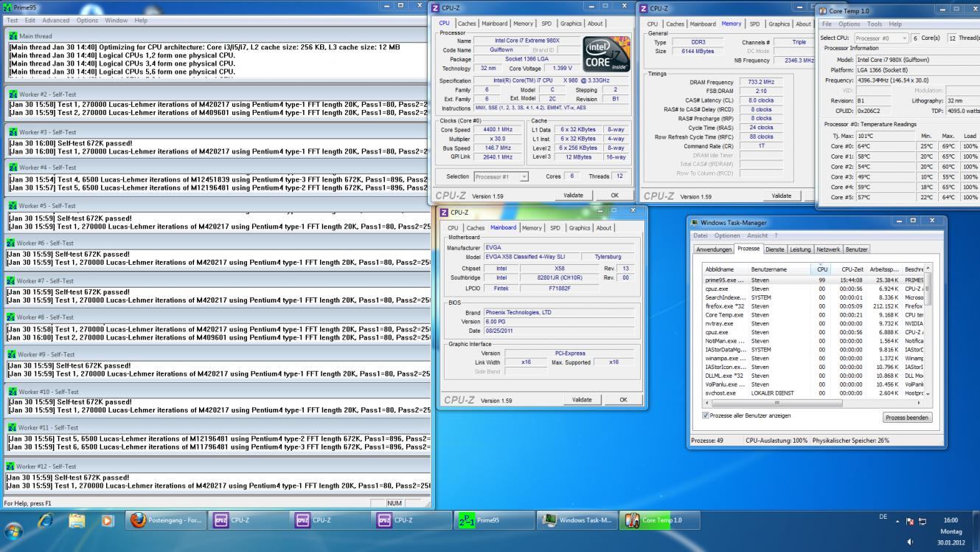Screen dimensions: 980x552
Task: Open Prime95 Window menu
Action: pyautogui.click(x=116, y=20)
